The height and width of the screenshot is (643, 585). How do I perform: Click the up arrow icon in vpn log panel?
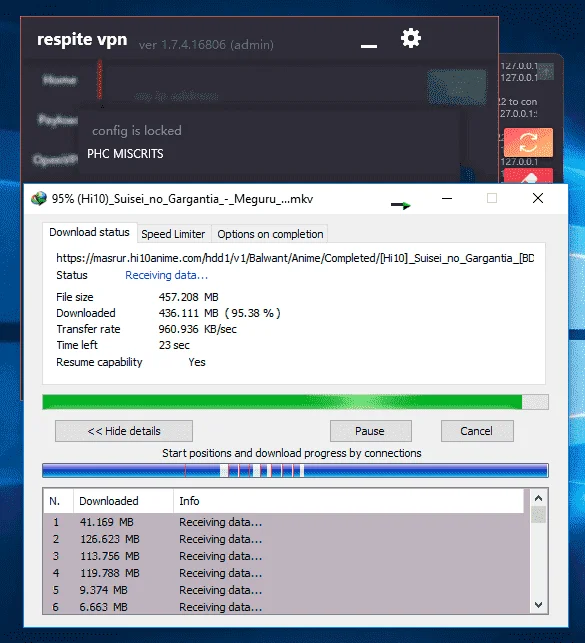[546, 72]
